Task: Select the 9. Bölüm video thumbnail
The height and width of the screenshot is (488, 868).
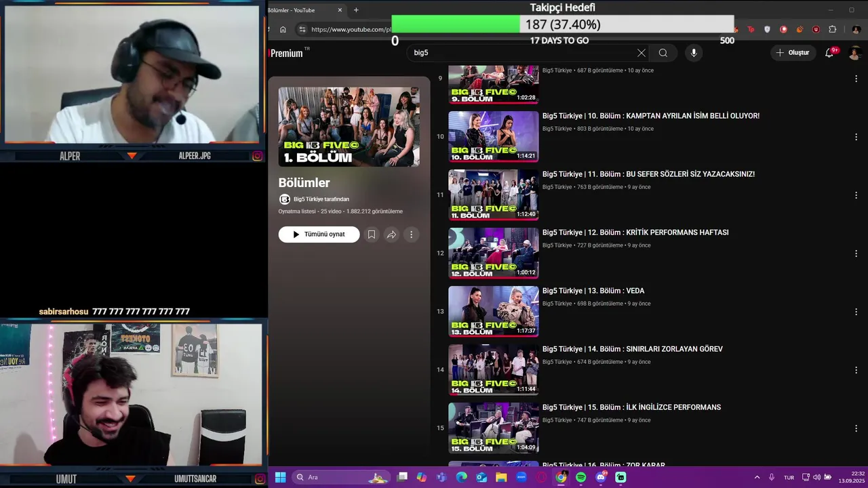Action: [x=494, y=84]
